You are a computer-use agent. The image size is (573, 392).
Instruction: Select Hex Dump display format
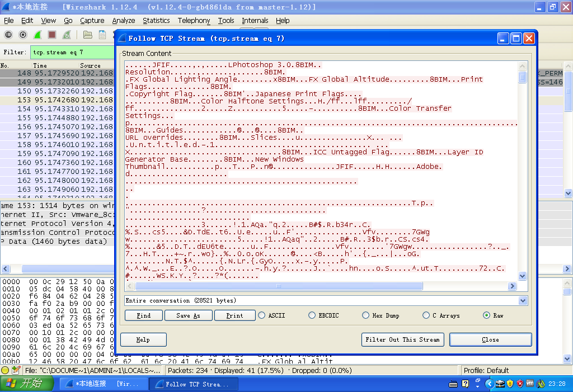click(x=365, y=315)
